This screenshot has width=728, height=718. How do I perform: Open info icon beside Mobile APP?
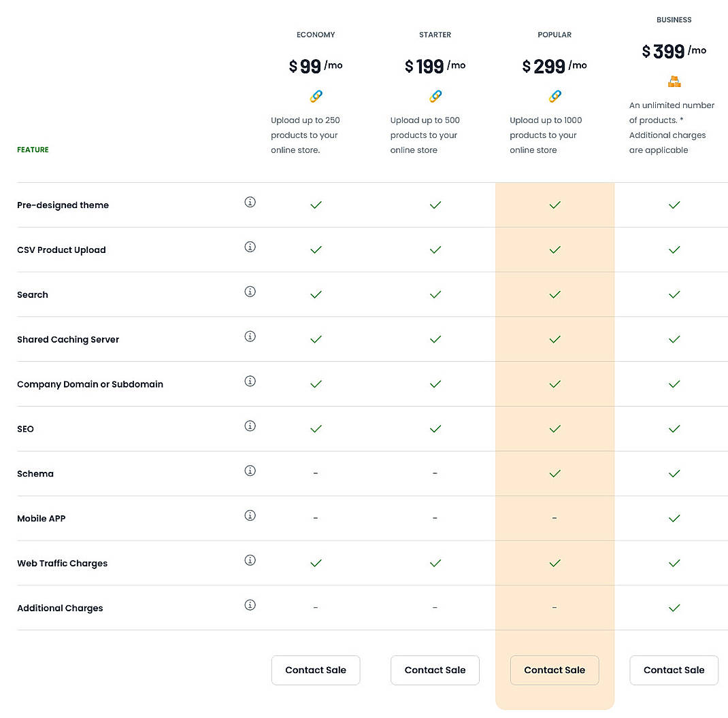(x=250, y=515)
